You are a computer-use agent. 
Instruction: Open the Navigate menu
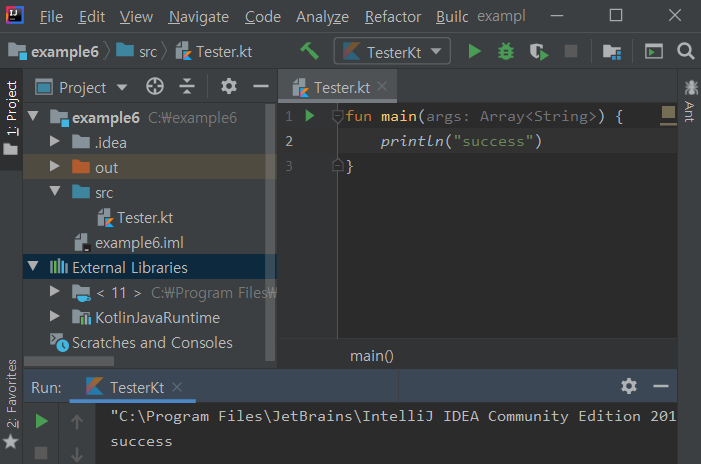(199, 17)
